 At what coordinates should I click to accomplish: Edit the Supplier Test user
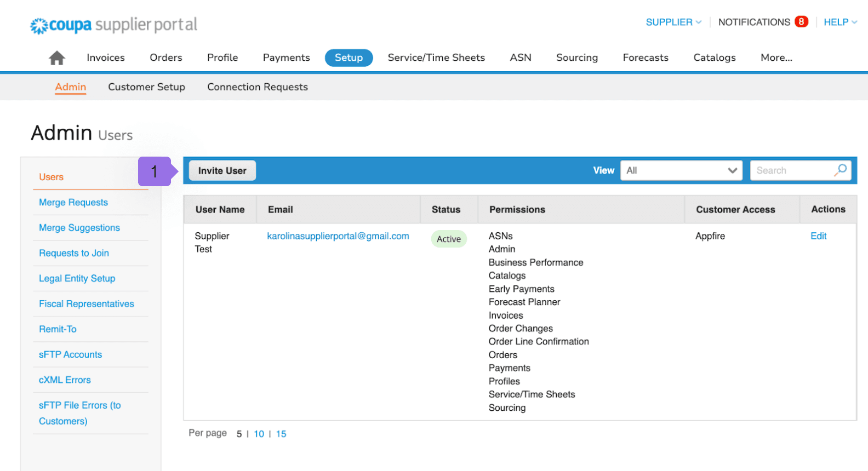(818, 236)
